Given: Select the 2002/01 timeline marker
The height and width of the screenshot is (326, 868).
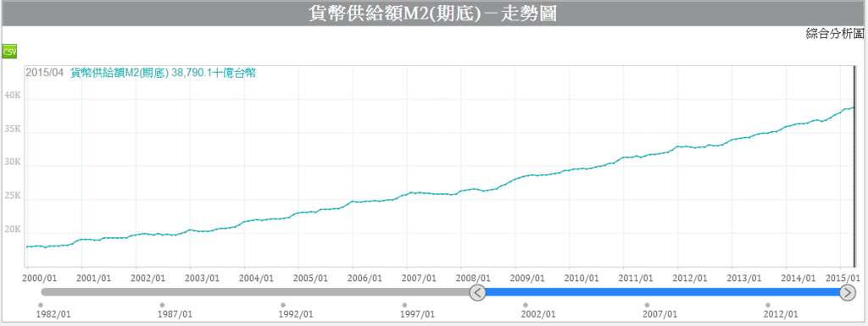Looking at the screenshot, I should click(x=526, y=305).
